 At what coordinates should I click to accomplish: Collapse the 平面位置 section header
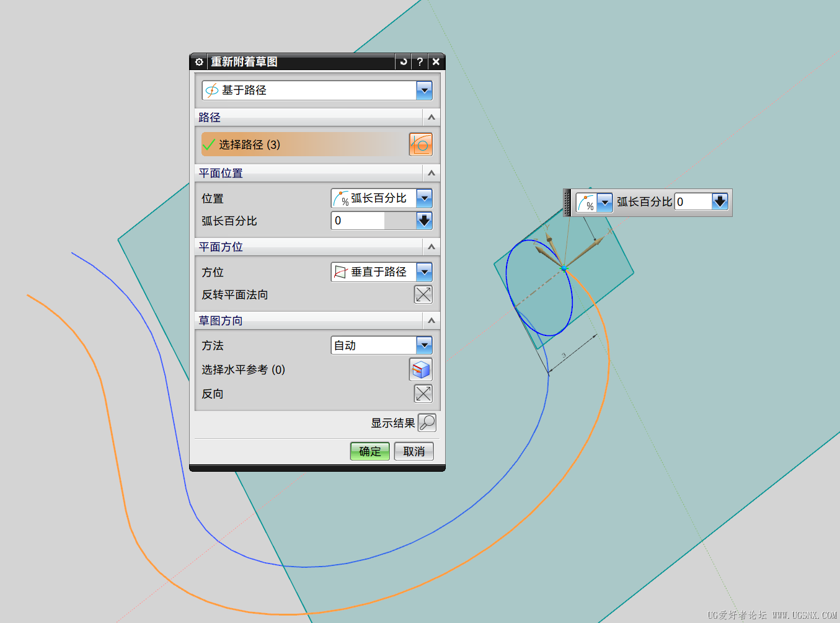click(431, 173)
